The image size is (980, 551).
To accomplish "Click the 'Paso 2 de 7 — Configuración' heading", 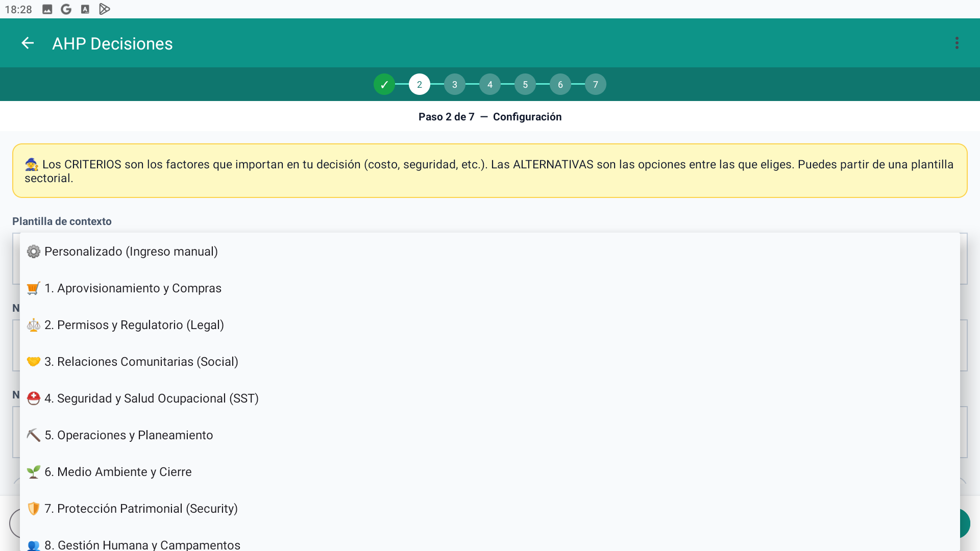I will point(490,117).
